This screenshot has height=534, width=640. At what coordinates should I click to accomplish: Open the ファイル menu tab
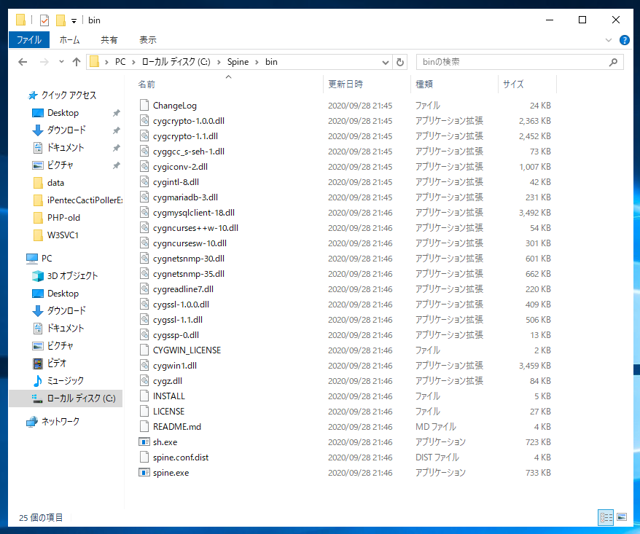click(29, 40)
